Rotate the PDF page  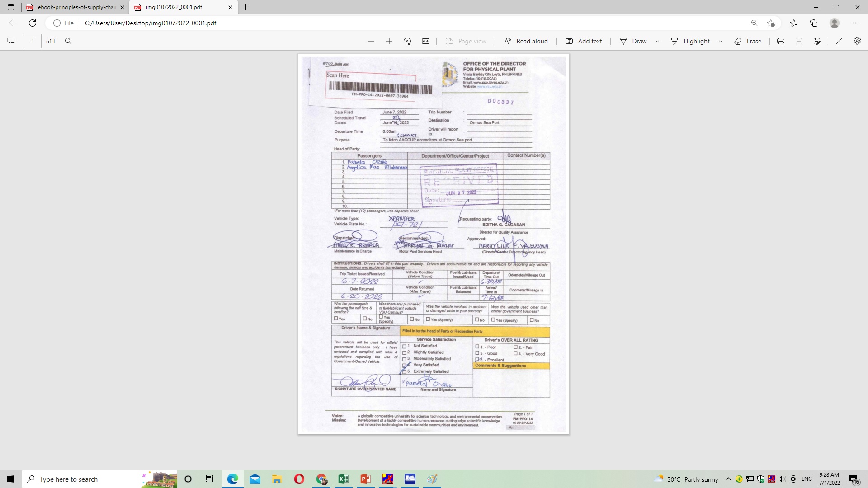pos(407,41)
